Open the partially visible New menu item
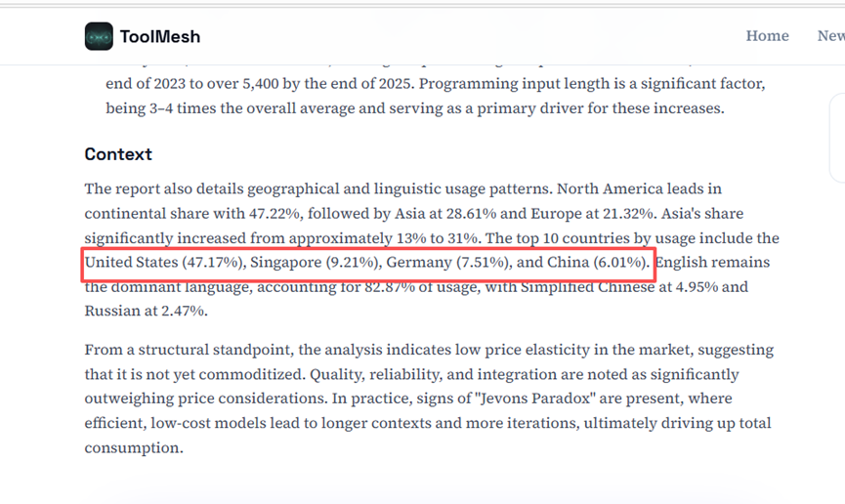845x504 pixels. click(830, 36)
